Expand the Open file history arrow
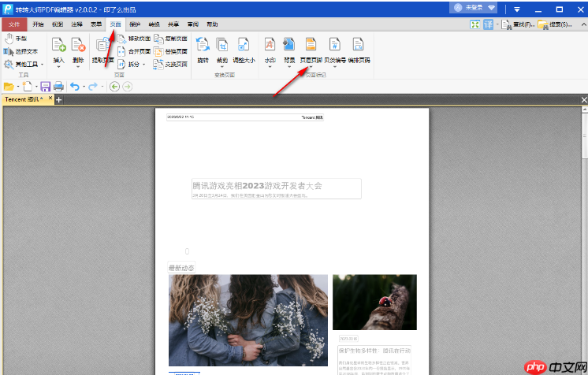Viewport: 588px width, 375px height. coord(18,87)
